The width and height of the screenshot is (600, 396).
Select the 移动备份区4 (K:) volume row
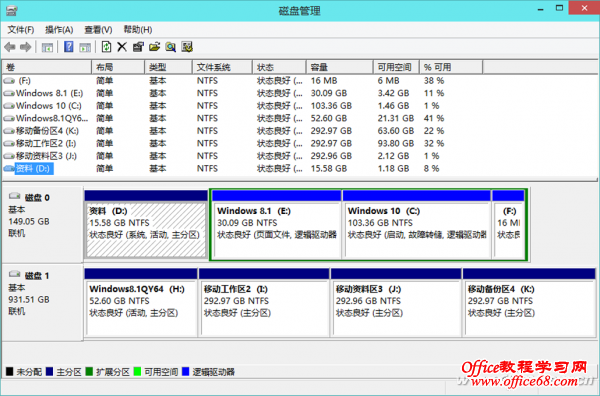tap(300, 131)
